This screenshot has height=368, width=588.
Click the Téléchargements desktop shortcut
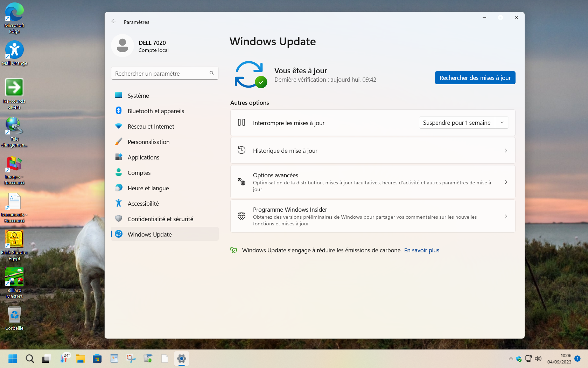click(x=14, y=132)
